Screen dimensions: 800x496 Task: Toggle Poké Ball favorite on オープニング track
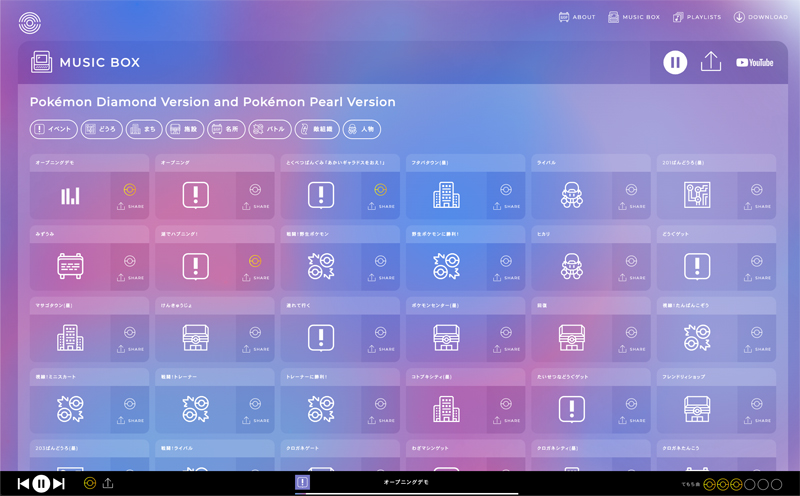[x=255, y=190]
